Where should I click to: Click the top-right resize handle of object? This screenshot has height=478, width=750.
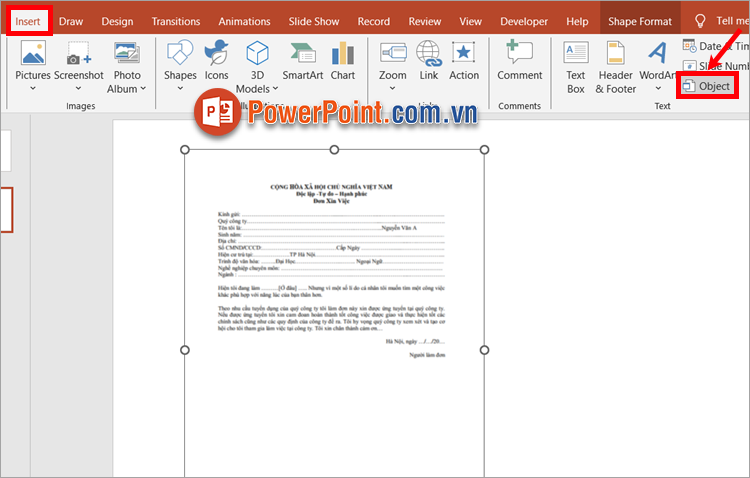pyautogui.click(x=484, y=150)
